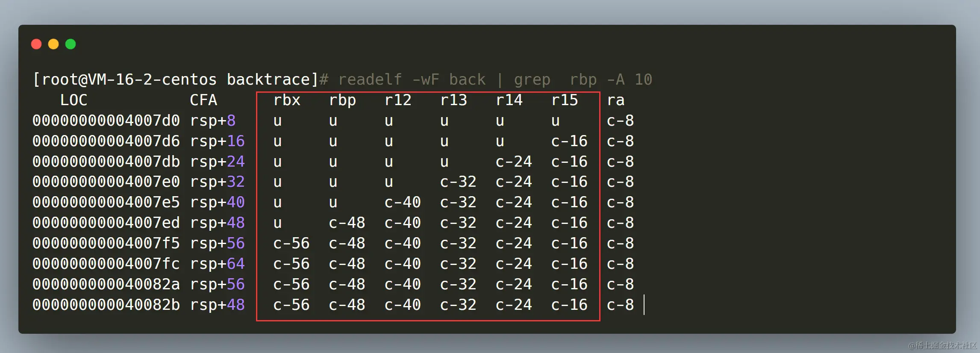
Task: Click address 00000000004007db
Action: click(x=106, y=162)
